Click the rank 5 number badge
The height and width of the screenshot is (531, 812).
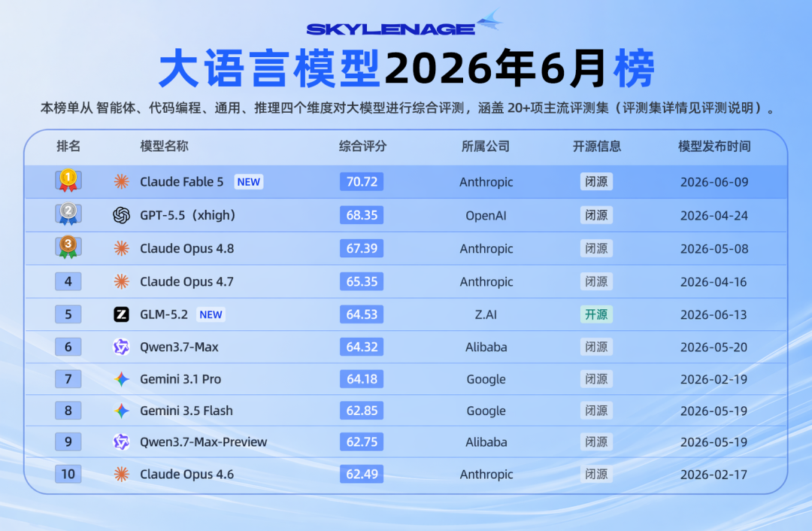tap(68, 314)
